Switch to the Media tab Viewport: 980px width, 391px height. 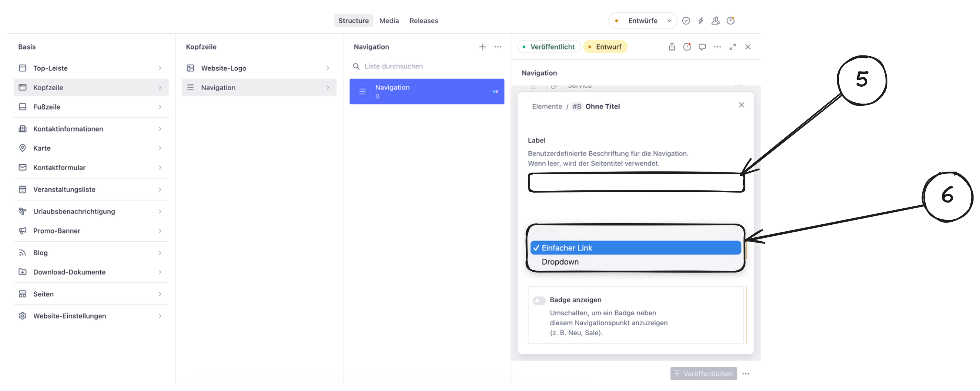coord(389,21)
